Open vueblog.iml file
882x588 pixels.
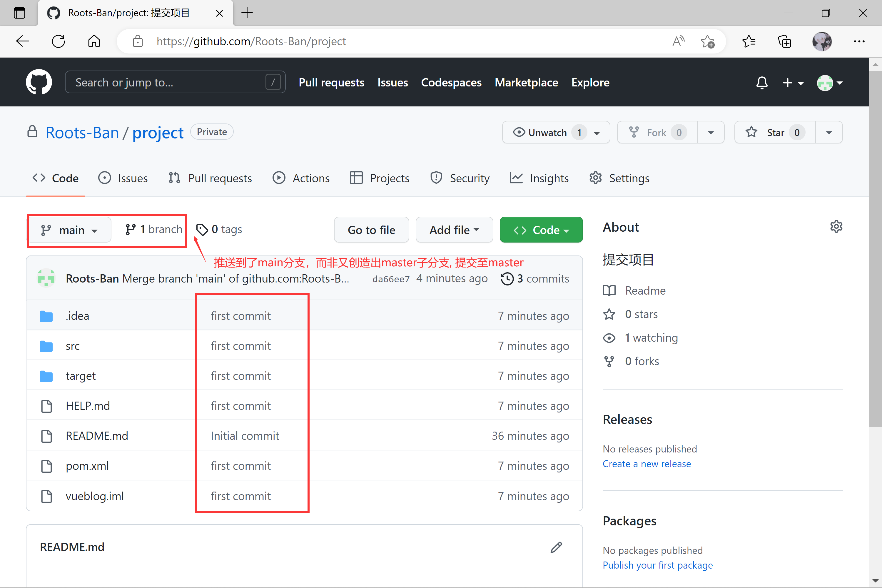[94, 496]
